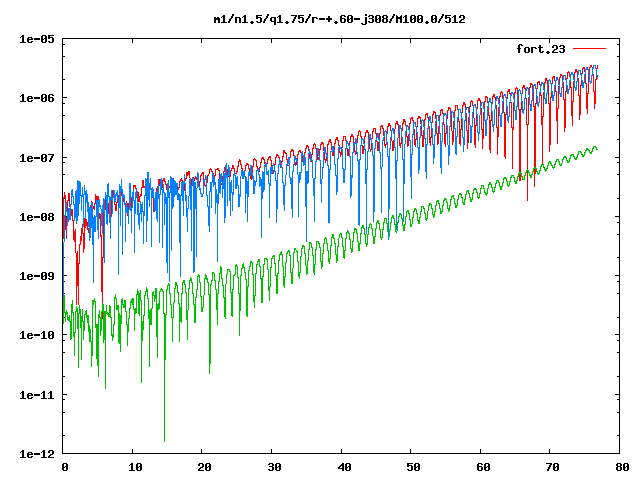
Task: Click the 1e-08 y-axis label
Action: [x=37, y=217]
